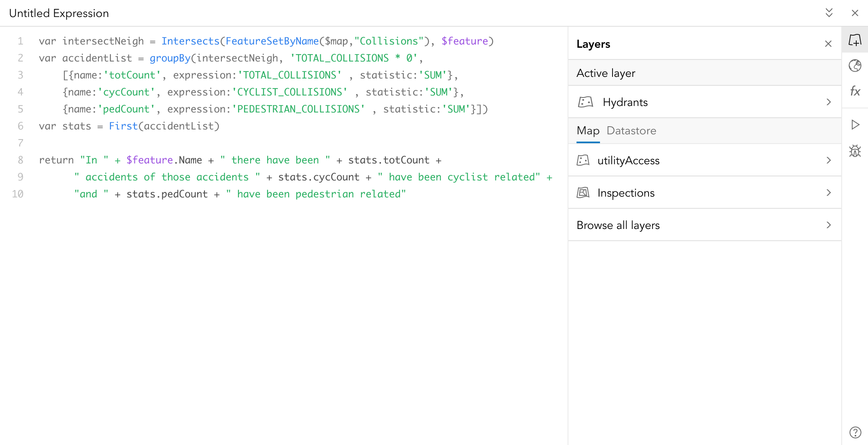This screenshot has width=868, height=445.
Task: Collapse editor with double chevron icon
Action: tap(829, 13)
